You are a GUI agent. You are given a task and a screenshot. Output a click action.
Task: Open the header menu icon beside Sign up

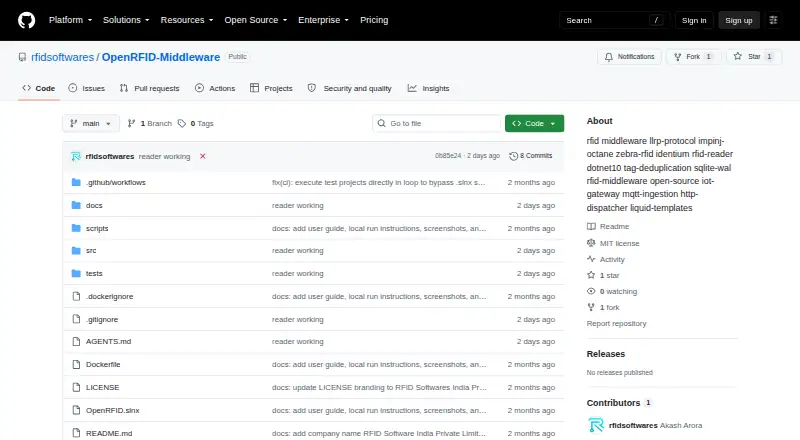pyautogui.click(x=773, y=20)
